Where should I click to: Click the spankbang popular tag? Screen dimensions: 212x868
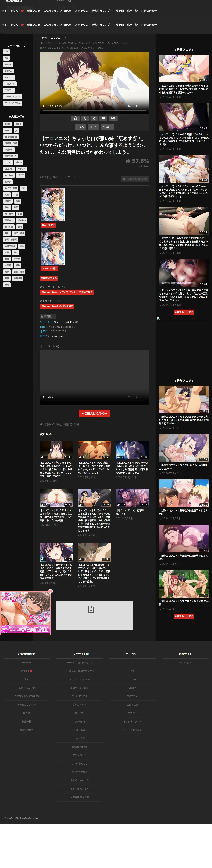(11, 137)
